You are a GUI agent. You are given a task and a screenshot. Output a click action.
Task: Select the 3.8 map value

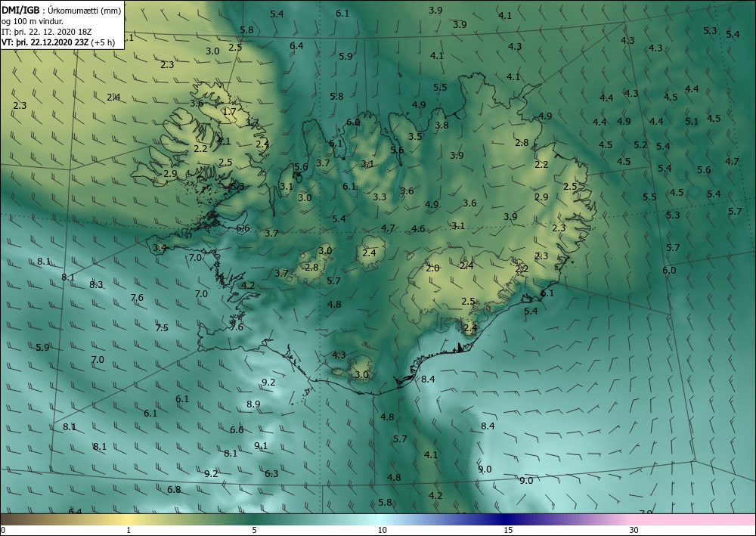coord(442,125)
